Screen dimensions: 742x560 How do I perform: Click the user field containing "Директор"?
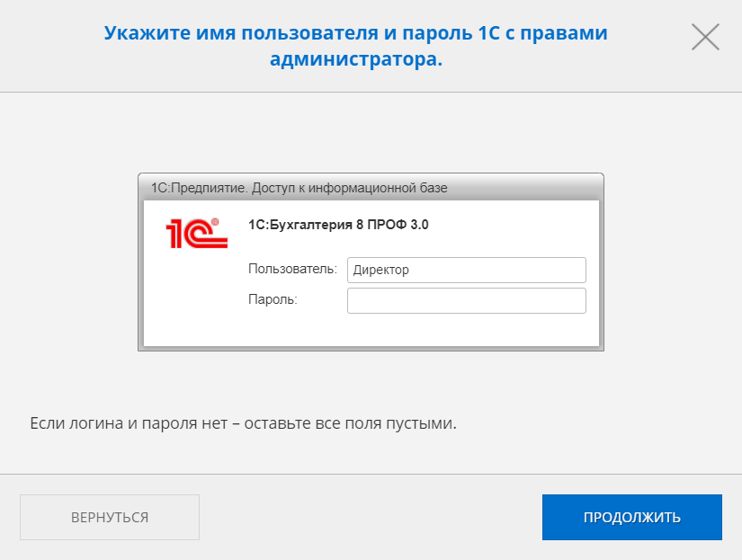coord(466,270)
